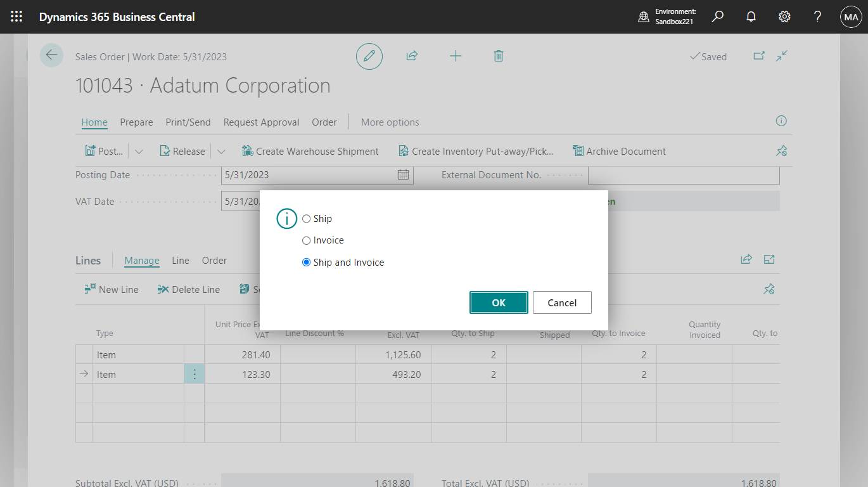The width and height of the screenshot is (868, 487).
Task: Expand the Post dropdown arrow
Action: point(138,151)
